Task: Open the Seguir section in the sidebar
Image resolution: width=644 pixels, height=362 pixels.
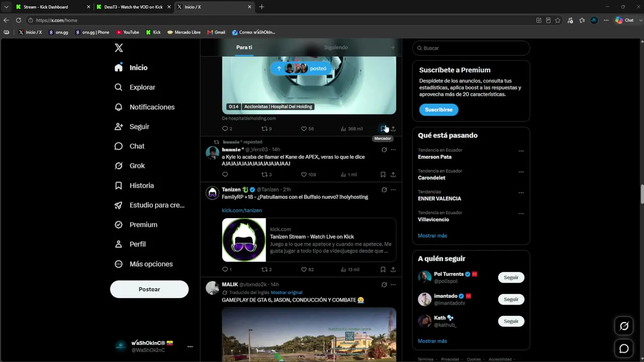Action: coord(132,127)
